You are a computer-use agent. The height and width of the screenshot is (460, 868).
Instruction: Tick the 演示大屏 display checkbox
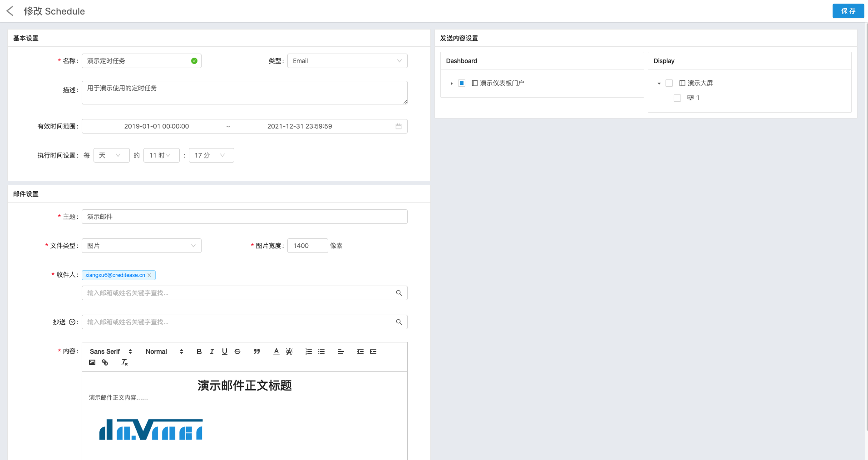click(x=669, y=83)
